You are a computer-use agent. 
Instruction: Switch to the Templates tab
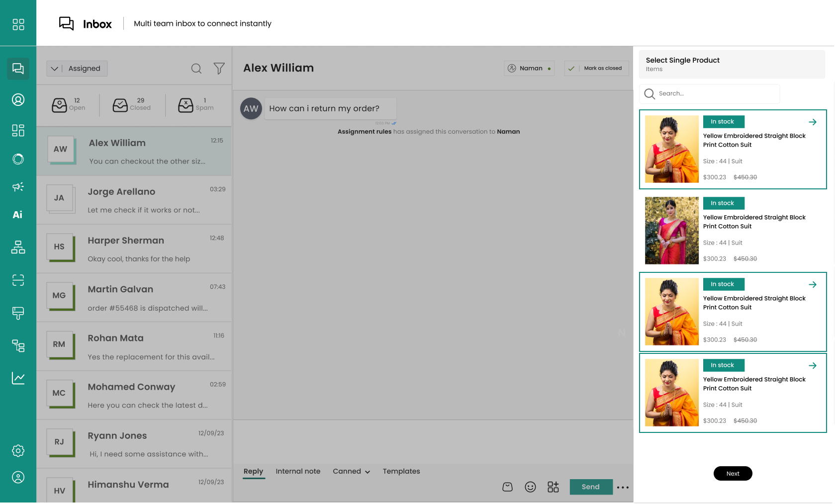[x=401, y=471]
